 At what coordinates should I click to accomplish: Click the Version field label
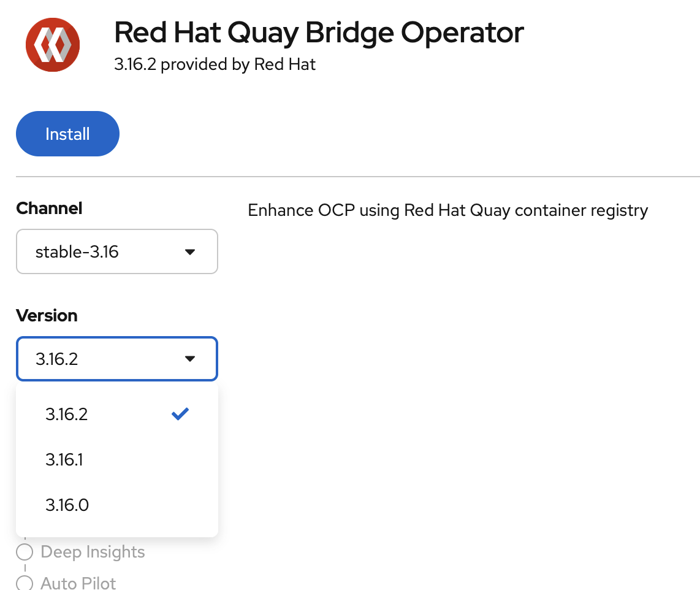coord(47,316)
